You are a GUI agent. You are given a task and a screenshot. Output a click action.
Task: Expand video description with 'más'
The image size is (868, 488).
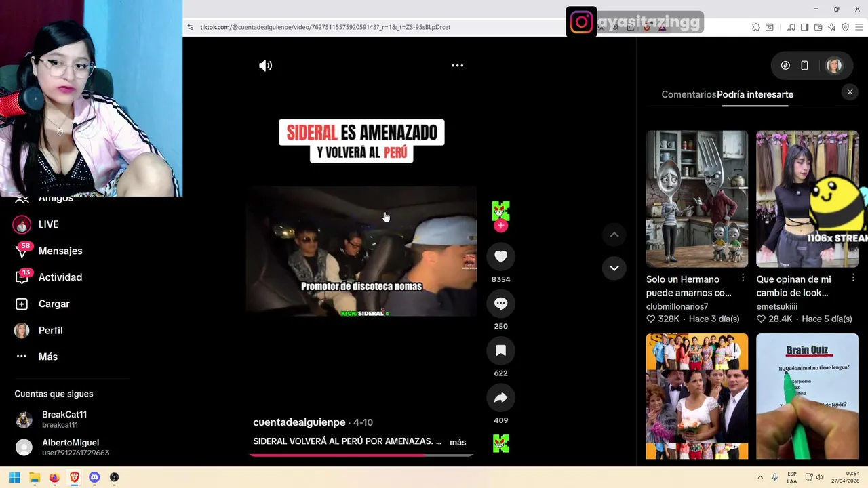458,442
